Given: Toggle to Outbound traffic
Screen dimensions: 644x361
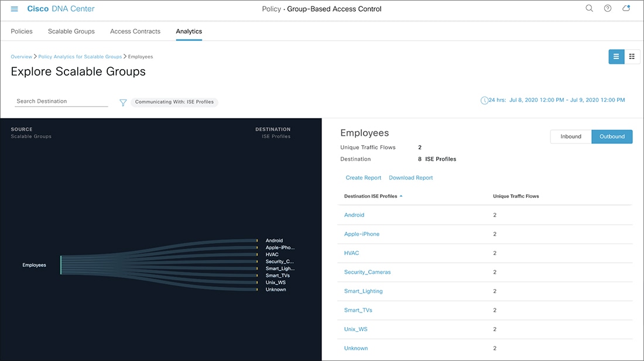Looking at the screenshot, I should click(x=612, y=136).
